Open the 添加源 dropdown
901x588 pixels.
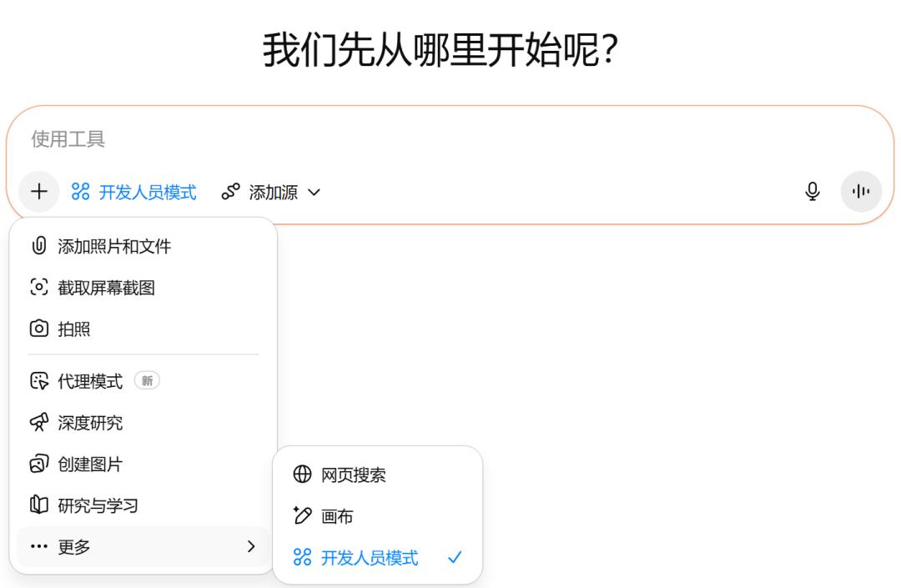click(271, 192)
